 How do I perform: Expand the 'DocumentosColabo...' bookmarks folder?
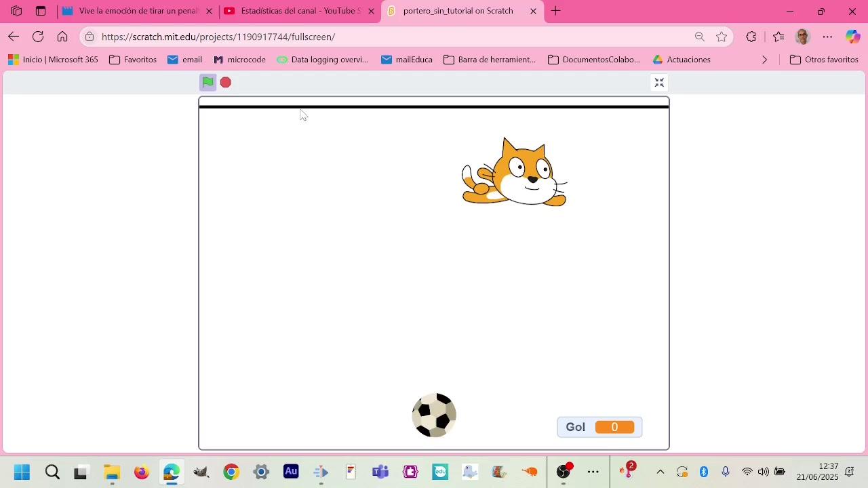(x=594, y=60)
